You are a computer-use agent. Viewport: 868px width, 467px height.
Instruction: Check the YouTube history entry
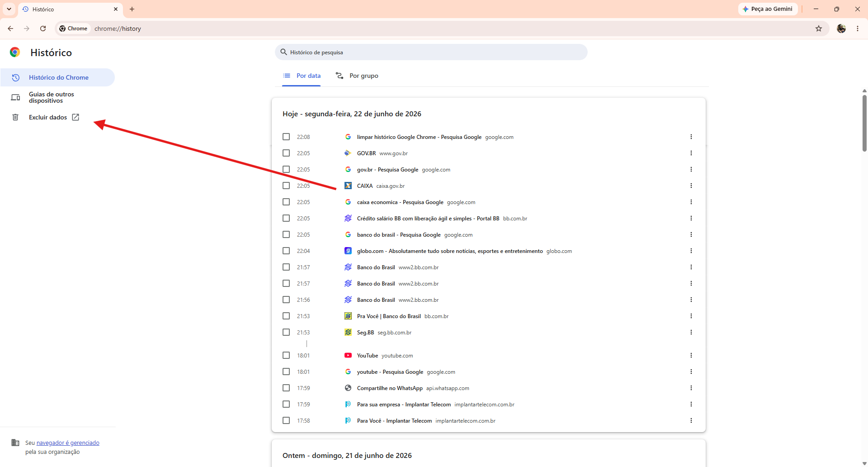(286, 355)
